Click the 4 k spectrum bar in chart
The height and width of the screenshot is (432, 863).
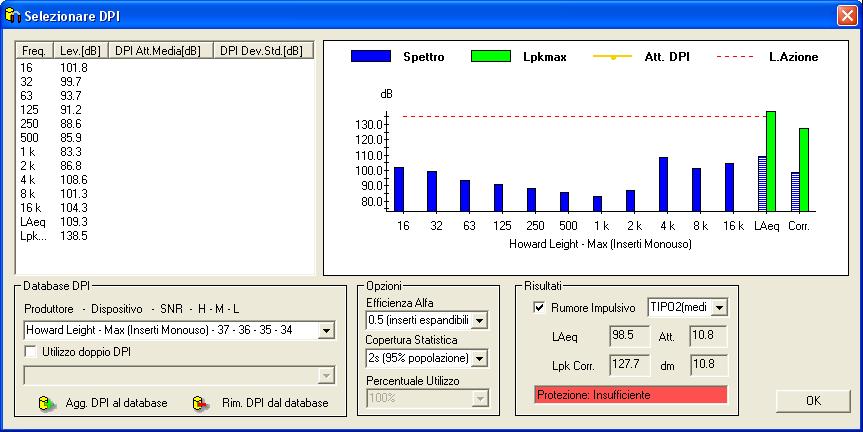pyautogui.click(x=663, y=184)
